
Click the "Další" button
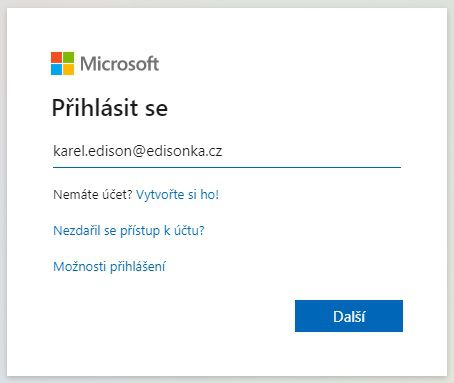pyautogui.click(x=349, y=316)
